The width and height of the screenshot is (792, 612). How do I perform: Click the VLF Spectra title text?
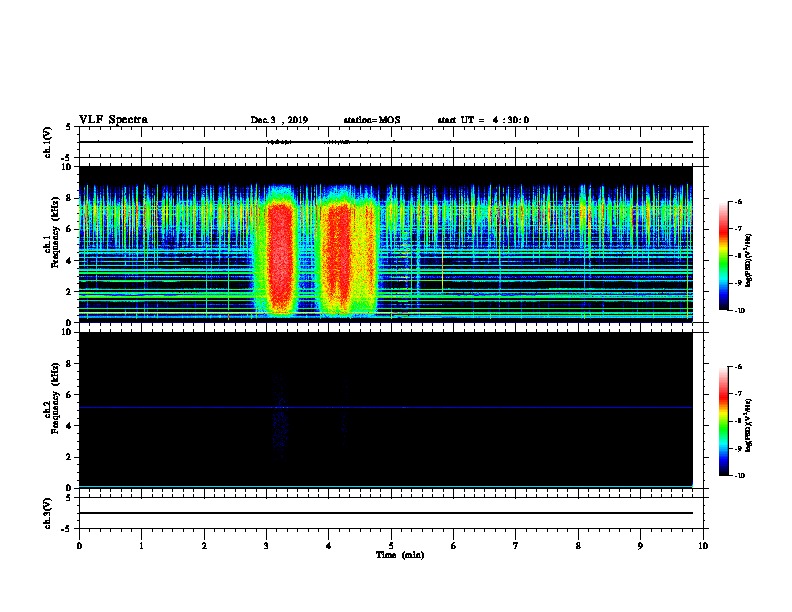point(113,120)
